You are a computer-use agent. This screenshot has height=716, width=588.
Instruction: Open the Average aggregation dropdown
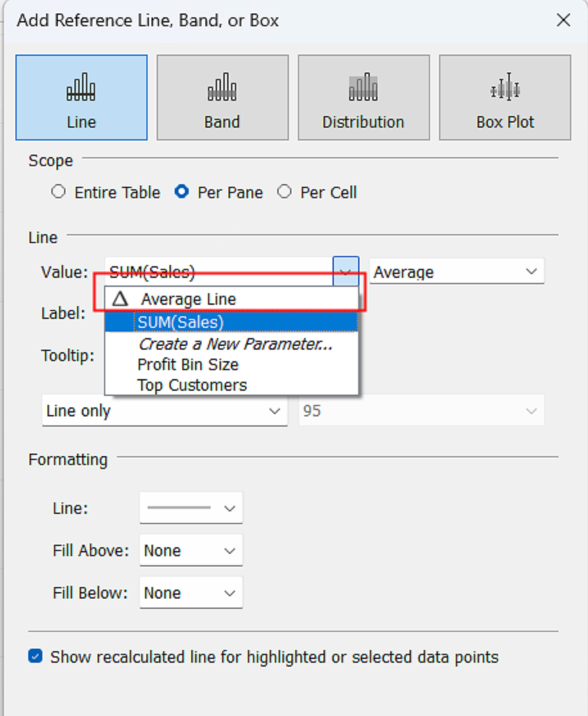pos(456,271)
